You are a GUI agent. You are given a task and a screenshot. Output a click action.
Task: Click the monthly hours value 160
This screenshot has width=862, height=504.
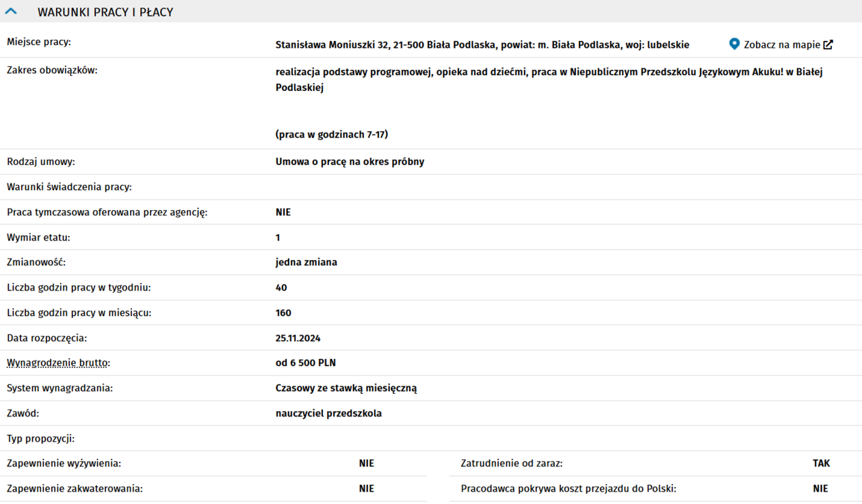(x=283, y=313)
